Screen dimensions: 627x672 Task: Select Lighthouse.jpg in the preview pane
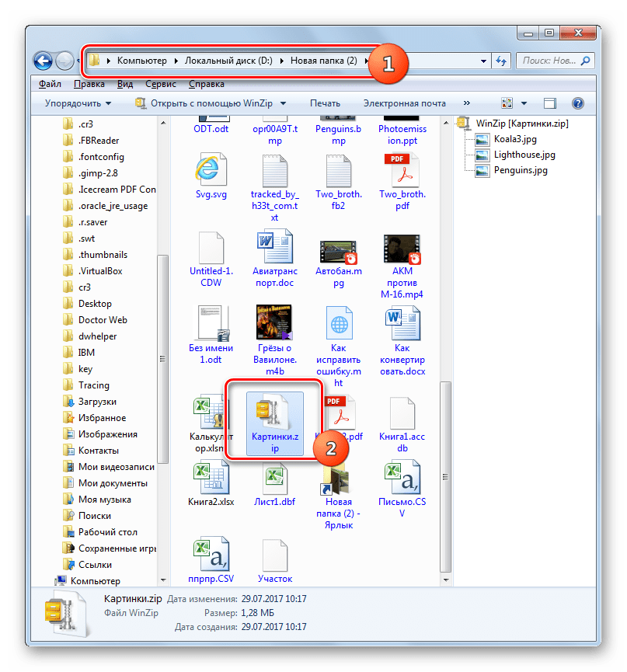tap(524, 155)
